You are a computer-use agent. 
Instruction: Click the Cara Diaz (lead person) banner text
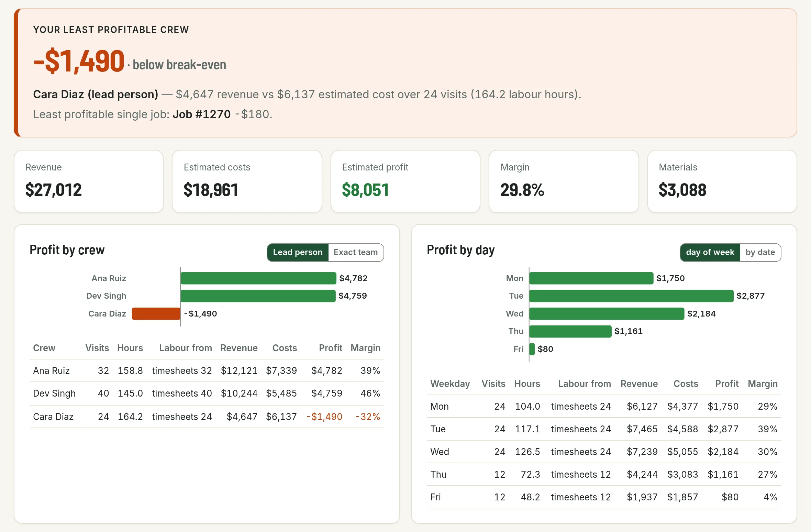pyautogui.click(x=96, y=94)
